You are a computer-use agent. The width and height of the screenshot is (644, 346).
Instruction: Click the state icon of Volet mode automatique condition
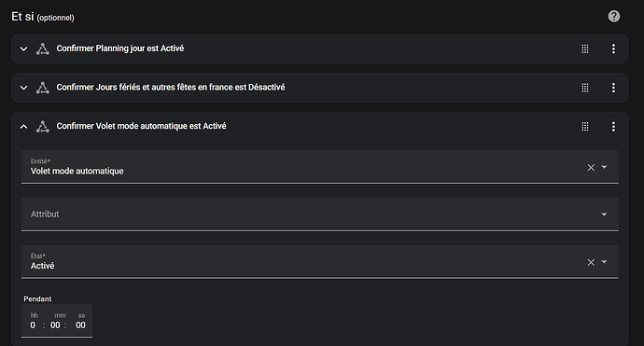(42, 127)
